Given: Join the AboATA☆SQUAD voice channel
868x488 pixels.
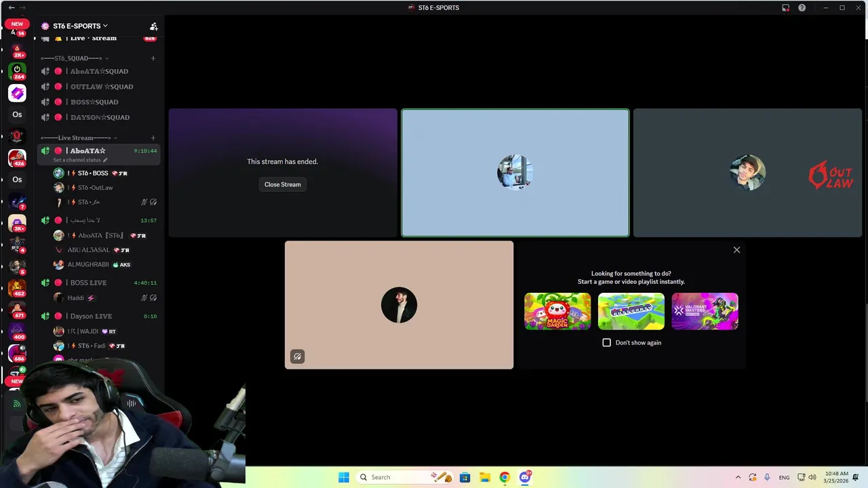Looking at the screenshot, I should pyautogui.click(x=99, y=71).
